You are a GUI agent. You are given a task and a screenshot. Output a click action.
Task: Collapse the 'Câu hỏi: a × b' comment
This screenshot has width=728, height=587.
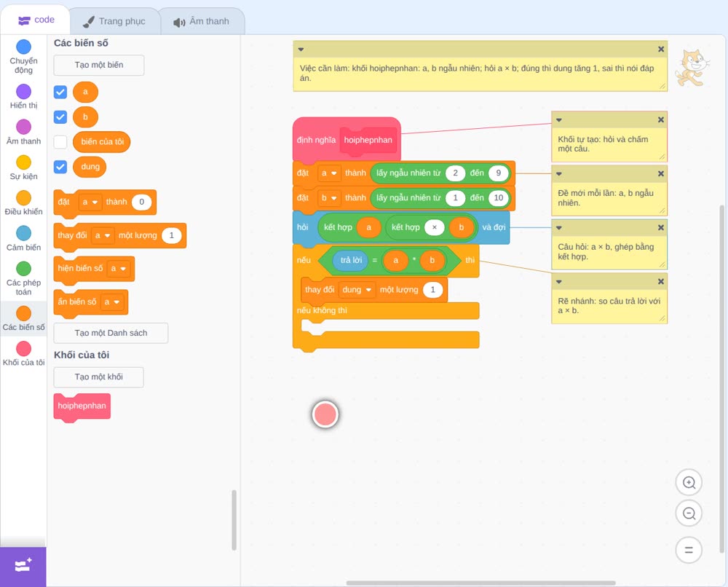coord(559,227)
